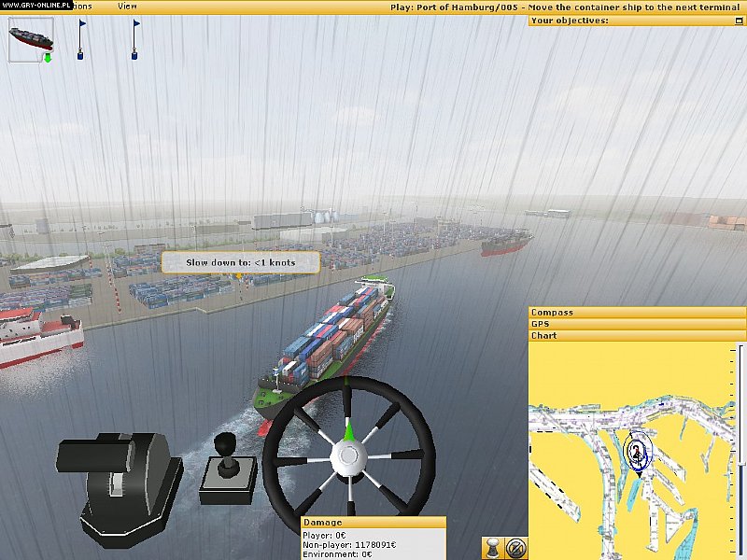Viewport: 747px width, 560px height.
Task: Toggle the Your objectives panel minimize box
Action: pos(739,20)
